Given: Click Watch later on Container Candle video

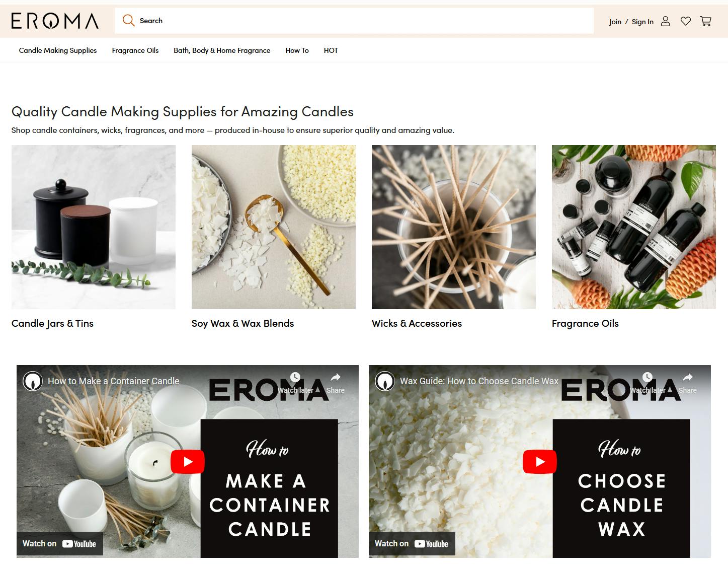Looking at the screenshot, I should pos(295,383).
